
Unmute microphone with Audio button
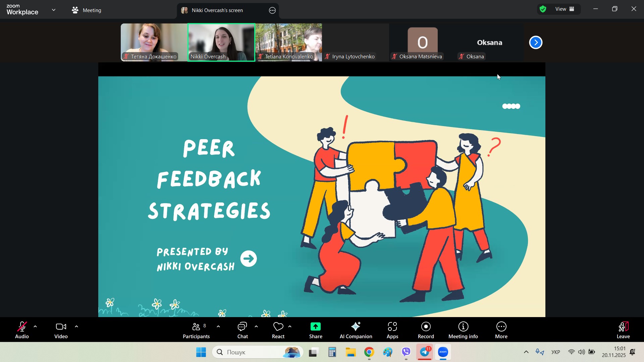click(x=22, y=330)
